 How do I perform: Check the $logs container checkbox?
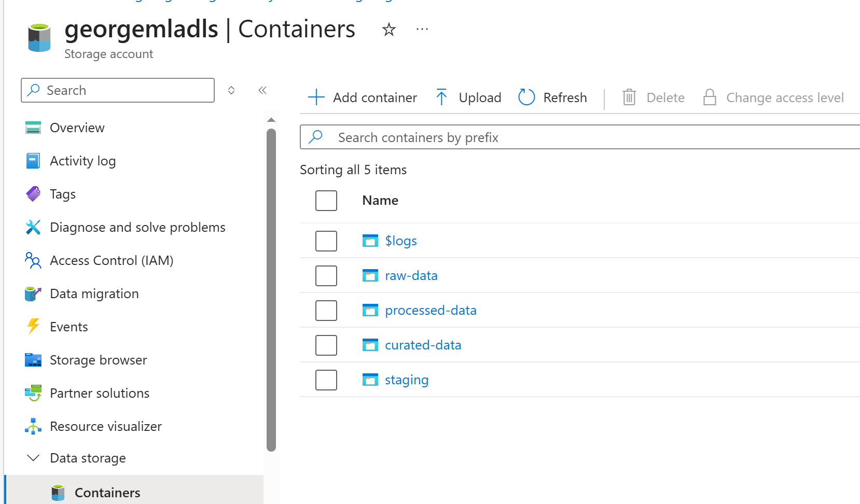pos(326,241)
